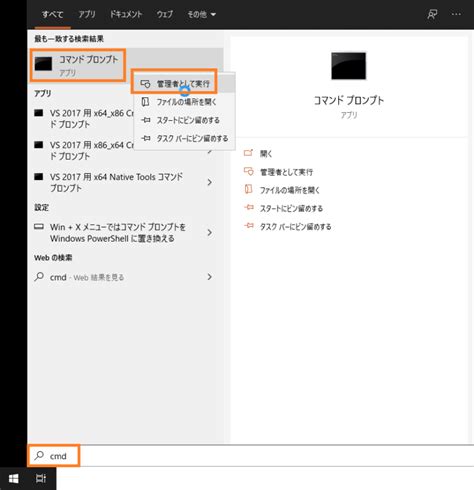The image size is (474, 490).
Task: Open Win + X メニュー PowerShell setting result
Action: 125,233
